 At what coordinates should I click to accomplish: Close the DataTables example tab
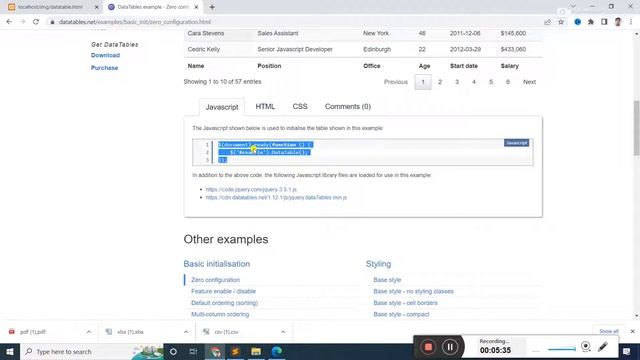coord(196,7)
